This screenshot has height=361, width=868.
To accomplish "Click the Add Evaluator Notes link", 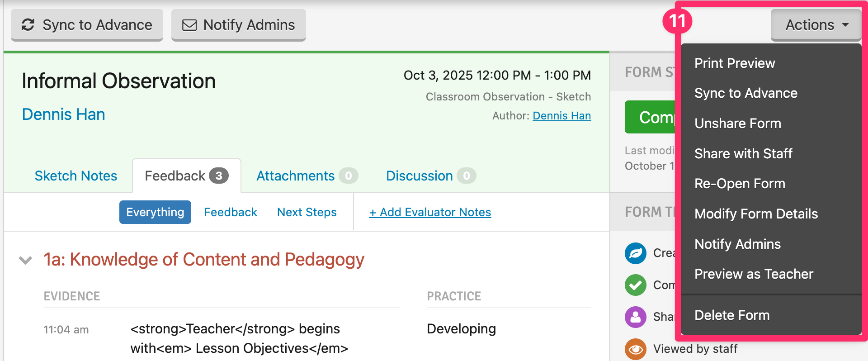I will click(x=430, y=212).
